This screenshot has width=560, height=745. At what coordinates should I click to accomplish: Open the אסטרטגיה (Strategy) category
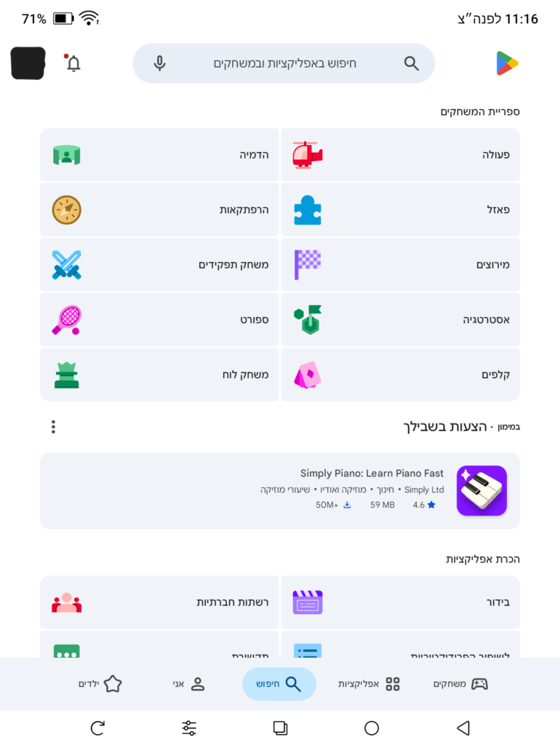(400, 319)
